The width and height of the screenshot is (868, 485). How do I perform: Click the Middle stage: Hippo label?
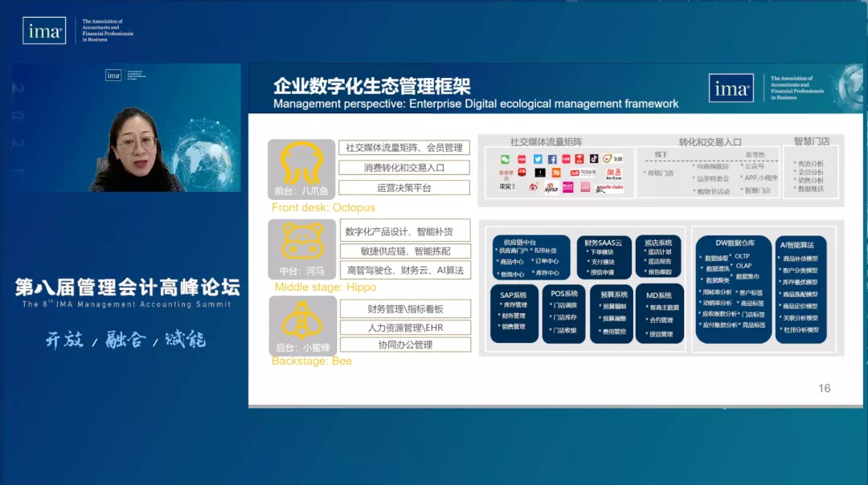[325, 287]
